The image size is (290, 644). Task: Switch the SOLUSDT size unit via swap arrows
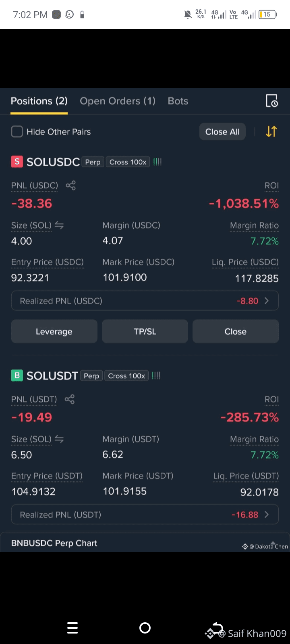coord(59,439)
